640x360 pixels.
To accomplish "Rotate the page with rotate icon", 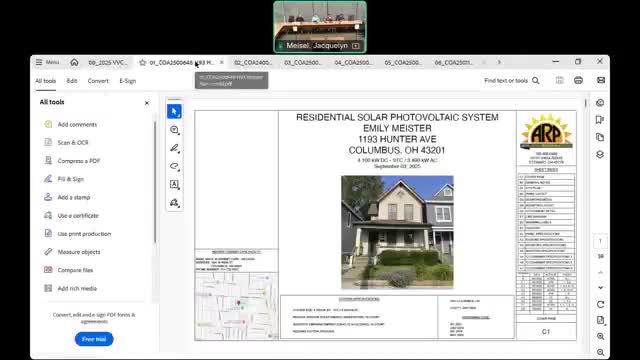I will click(600, 304).
